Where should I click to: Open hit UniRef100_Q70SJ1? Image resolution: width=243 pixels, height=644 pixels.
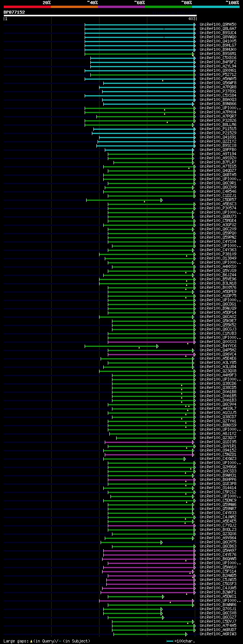(218, 609)
